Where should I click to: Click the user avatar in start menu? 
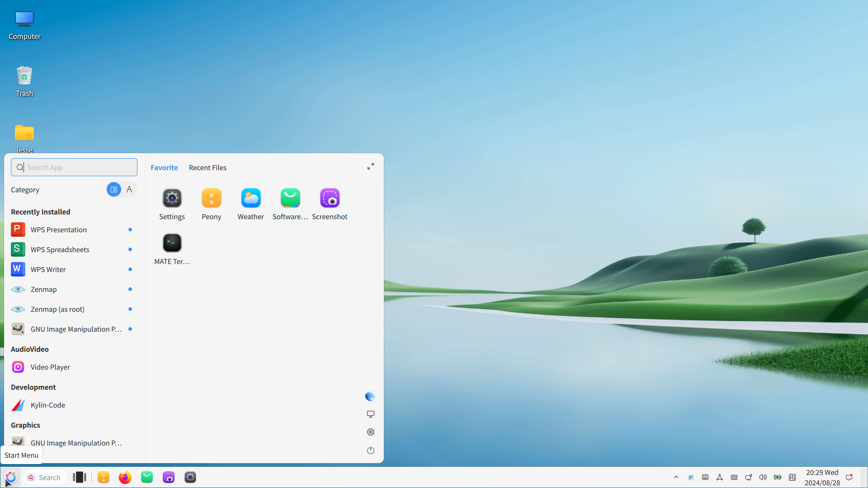coord(370,396)
